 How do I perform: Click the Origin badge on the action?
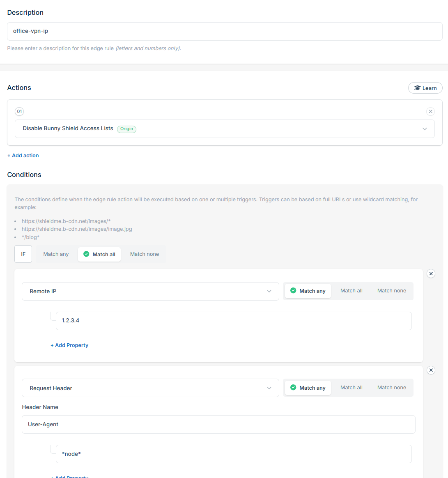(x=126, y=129)
